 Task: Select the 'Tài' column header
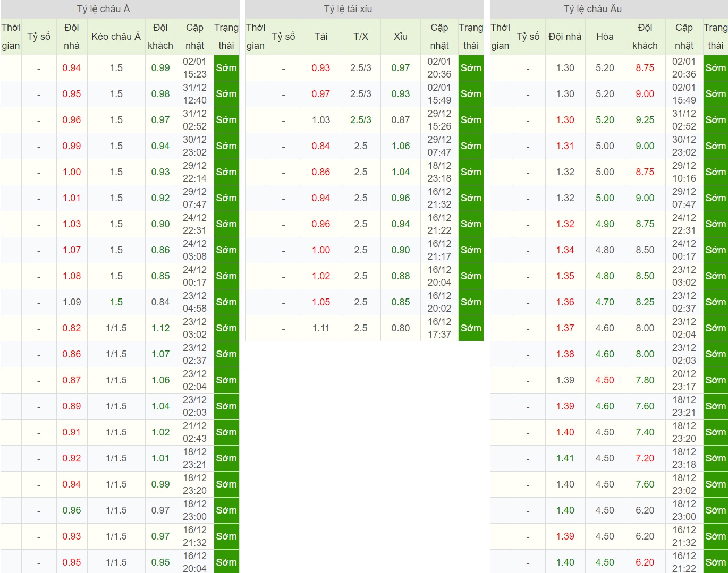tap(321, 37)
